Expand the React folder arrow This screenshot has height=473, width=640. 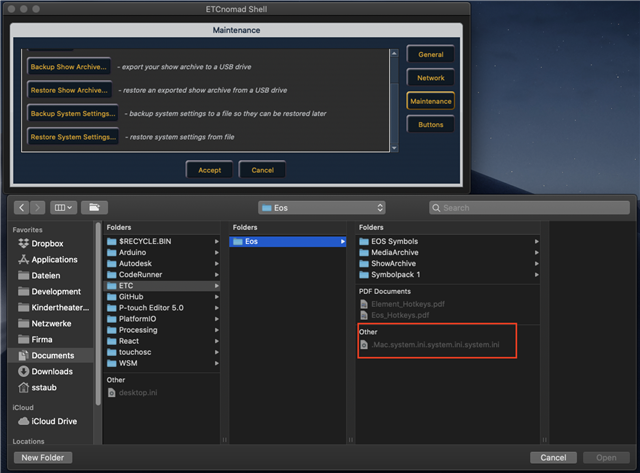tap(216, 341)
